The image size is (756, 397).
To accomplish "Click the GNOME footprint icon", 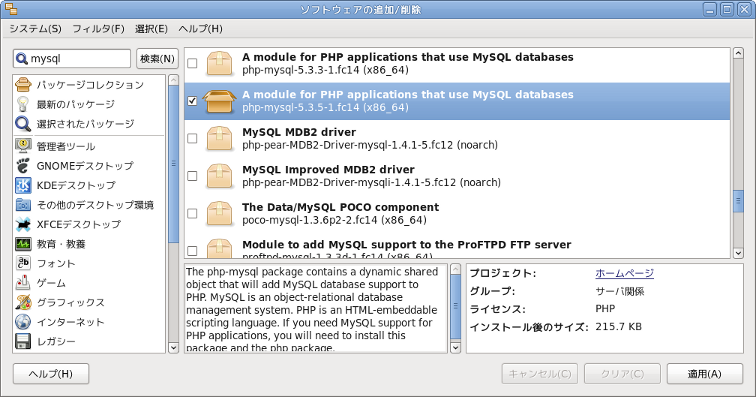I will pyautogui.click(x=23, y=165).
